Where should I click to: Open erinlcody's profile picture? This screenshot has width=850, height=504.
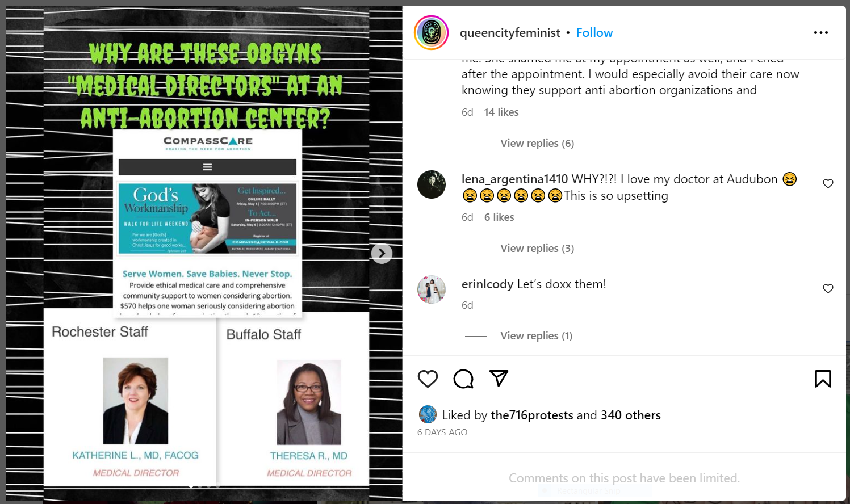[432, 289]
